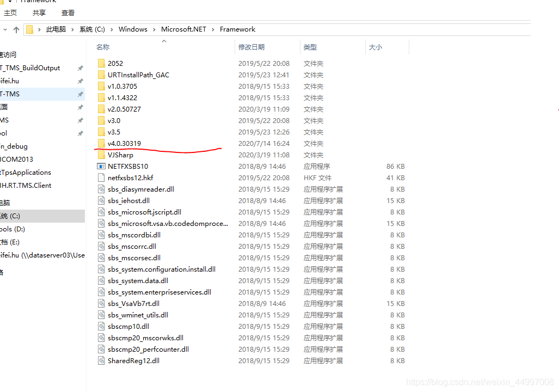Open dataserver03 network drive in sidebar
Viewport: 559px width, 392px height.
click(42, 255)
